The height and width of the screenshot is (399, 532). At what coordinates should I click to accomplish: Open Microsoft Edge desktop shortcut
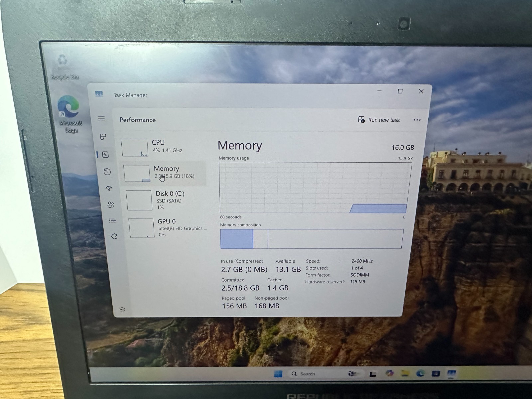pyautogui.click(x=70, y=114)
